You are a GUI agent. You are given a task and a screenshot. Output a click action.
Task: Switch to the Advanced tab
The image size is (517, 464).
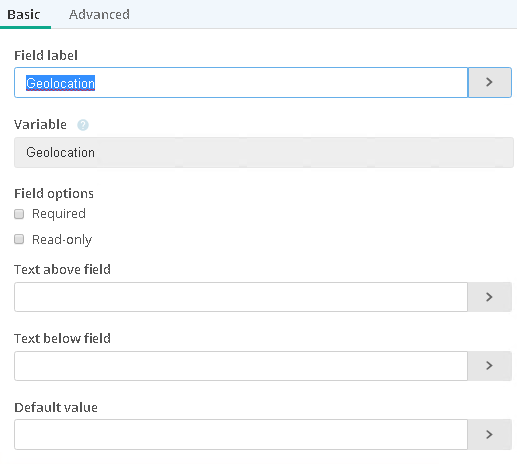click(99, 14)
